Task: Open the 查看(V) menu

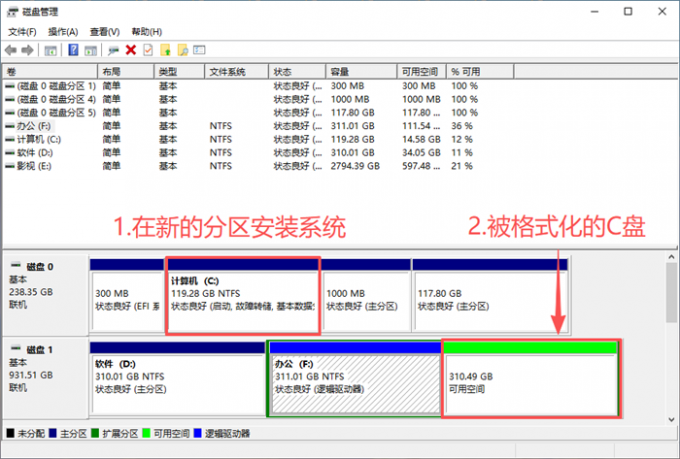Action: click(105, 32)
